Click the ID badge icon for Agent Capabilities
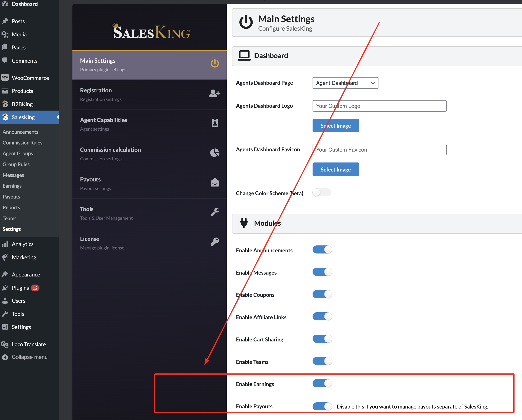 coord(215,123)
